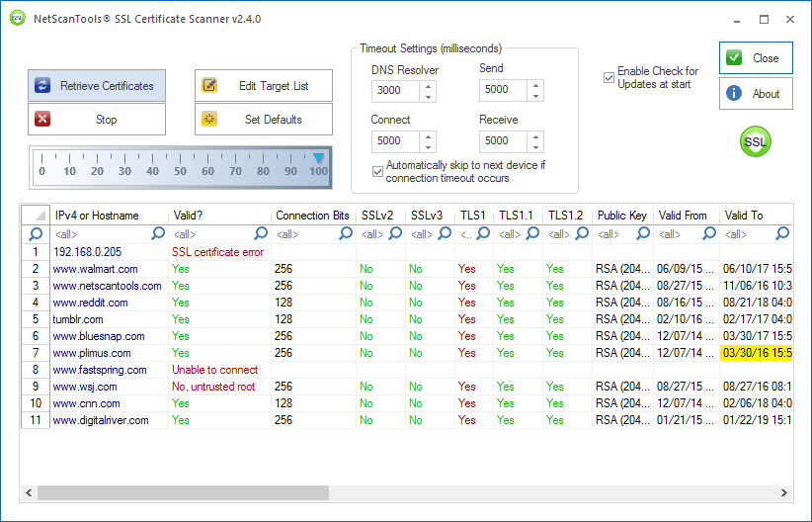The image size is (812, 522).
Task: Click the Stop button
Action: coord(97,120)
